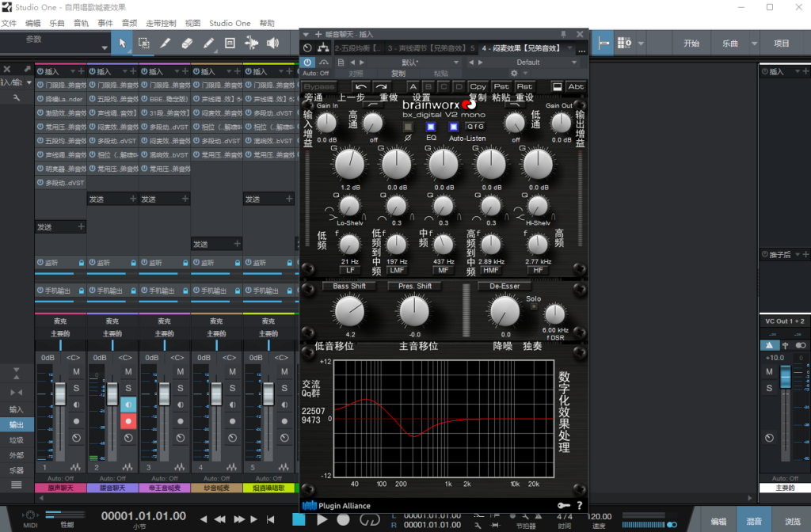Open the dropdown beside the plugin gear
The width and height of the screenshot is (811, 532).
click(525, 74)
